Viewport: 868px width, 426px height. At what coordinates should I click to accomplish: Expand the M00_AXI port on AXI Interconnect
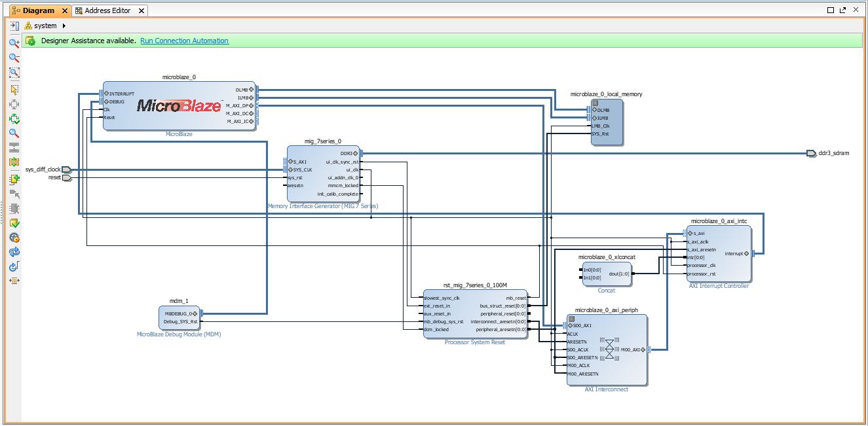tap(642, 350)
